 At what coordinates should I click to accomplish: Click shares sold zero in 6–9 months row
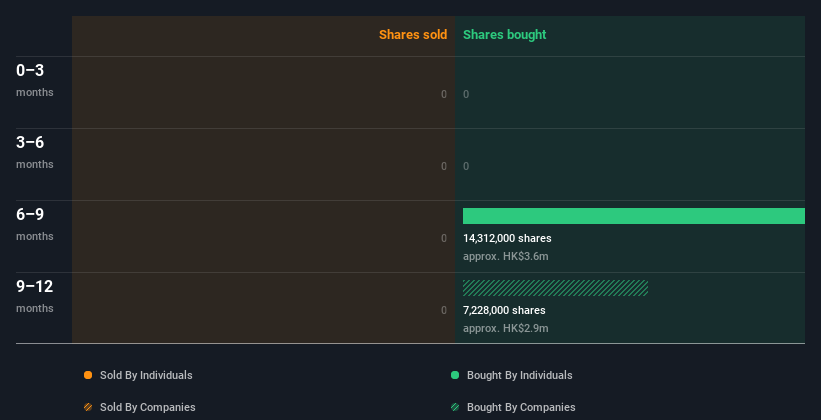(444, 238)
